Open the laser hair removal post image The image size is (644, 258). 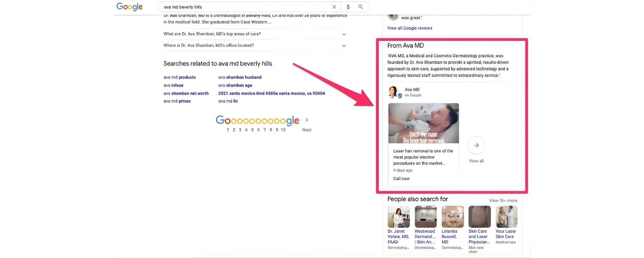click(423, 123)
